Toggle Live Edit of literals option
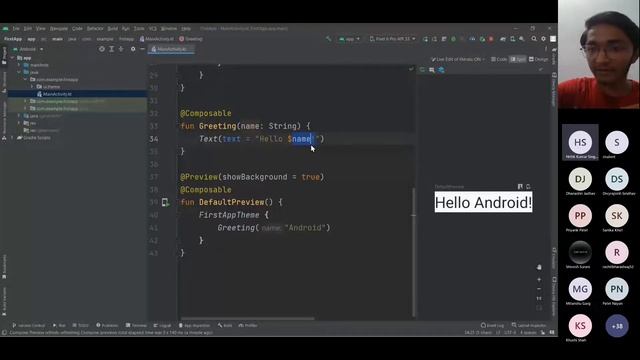The image size is (640, 360). pyautogui.click(x=458, y=59)
